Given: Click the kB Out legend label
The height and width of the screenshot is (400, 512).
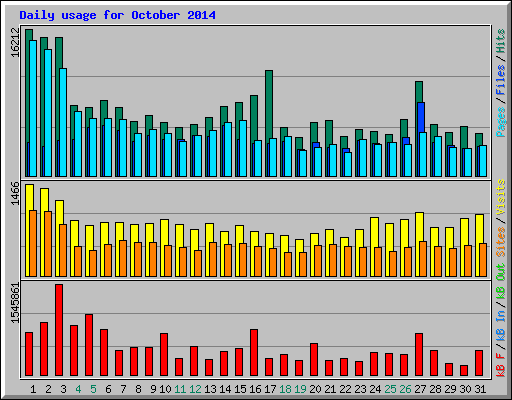Looking at the screenshot, I should (501, 281).
